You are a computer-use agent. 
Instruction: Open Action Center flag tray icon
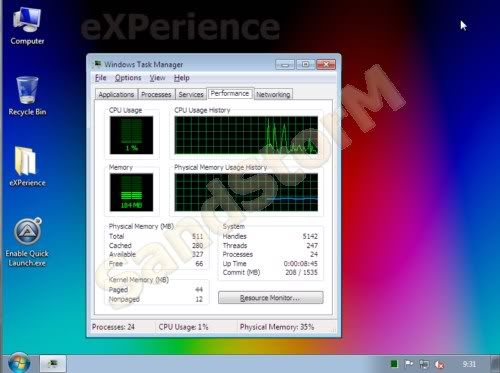click(x=409, y=364)
